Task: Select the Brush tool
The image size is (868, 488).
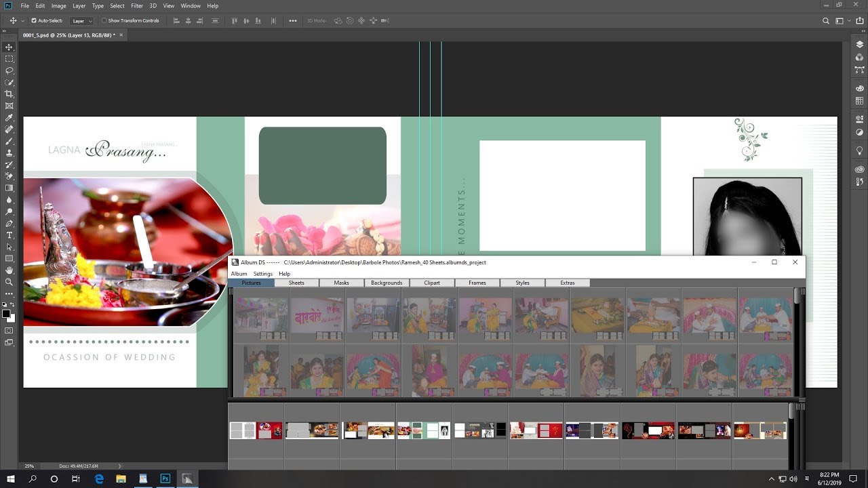Action: (x=9, y=141)
